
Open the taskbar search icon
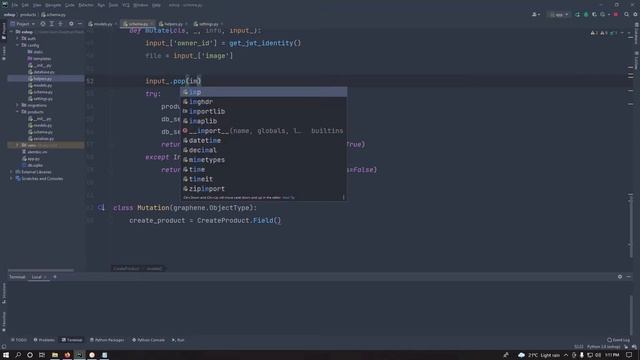[18, 355]
